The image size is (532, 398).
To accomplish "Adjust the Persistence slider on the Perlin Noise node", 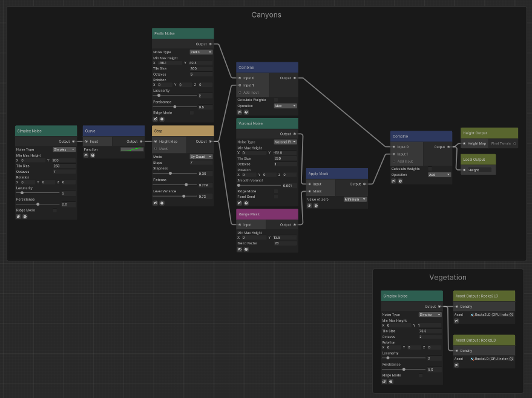I will pos(176,106).
